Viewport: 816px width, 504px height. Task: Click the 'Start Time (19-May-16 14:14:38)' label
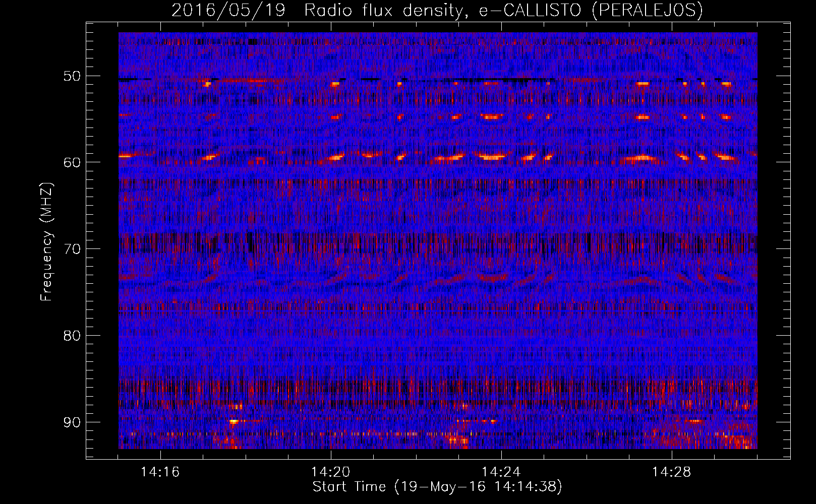tap(437, 487)
